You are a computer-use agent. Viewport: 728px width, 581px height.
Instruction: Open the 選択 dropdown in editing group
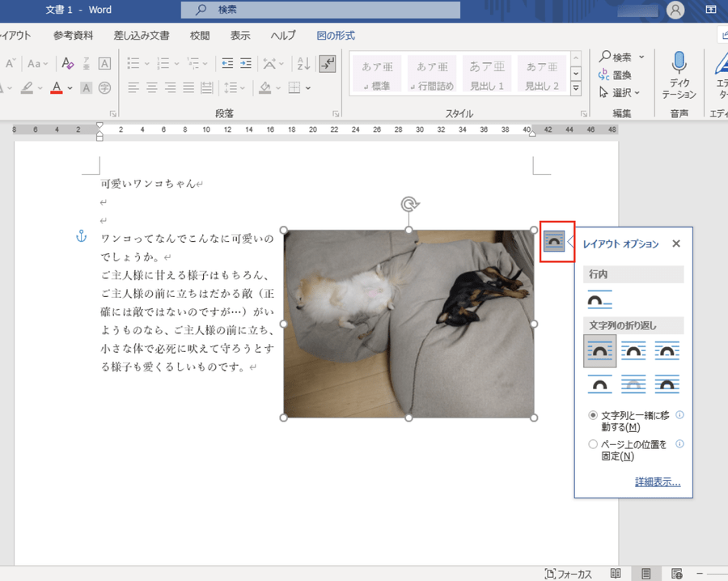click(621, 92)
